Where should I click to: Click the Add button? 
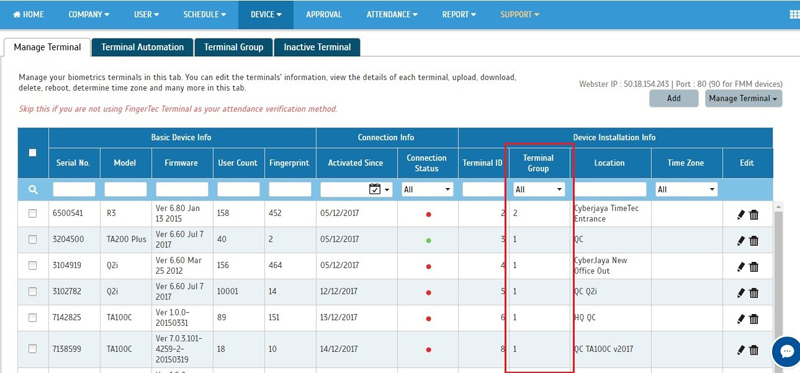(x=673, y=98)
